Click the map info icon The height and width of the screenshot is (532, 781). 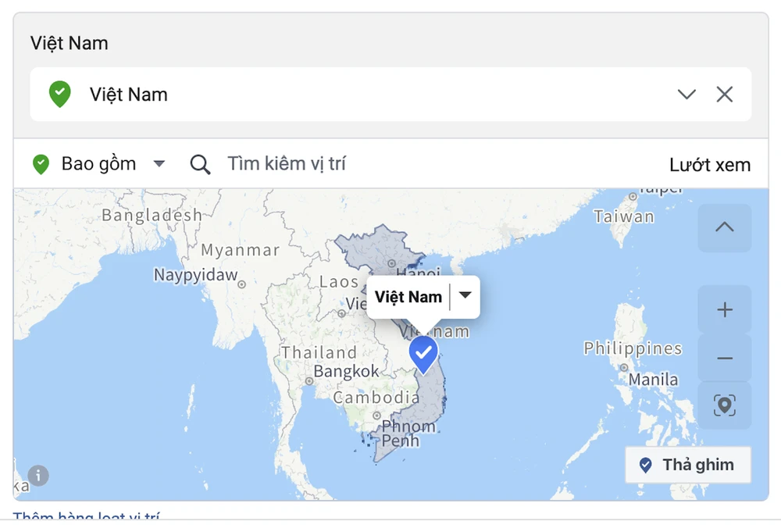[x=38, y=475]
